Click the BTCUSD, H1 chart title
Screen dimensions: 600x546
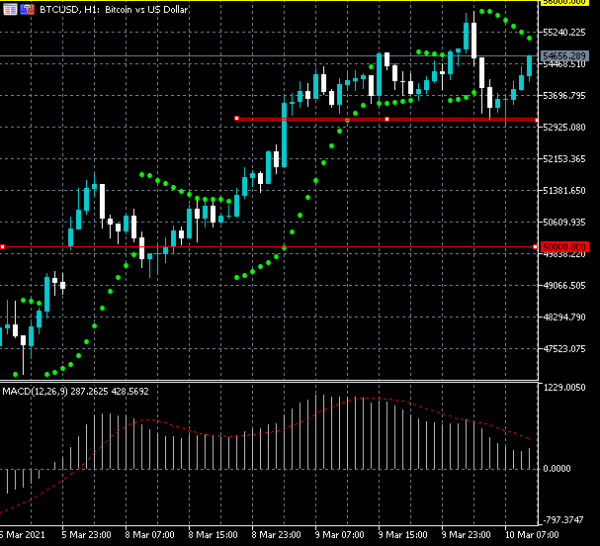coord(114,10)
